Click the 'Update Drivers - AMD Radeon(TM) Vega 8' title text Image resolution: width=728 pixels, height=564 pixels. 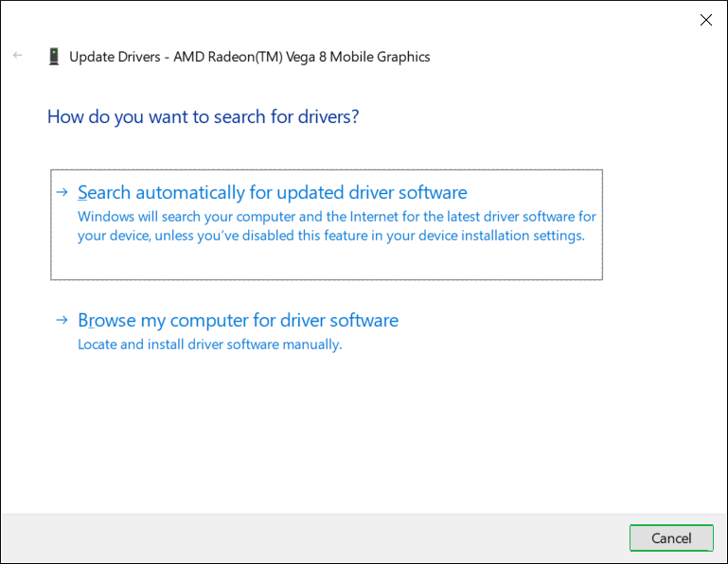250,57
